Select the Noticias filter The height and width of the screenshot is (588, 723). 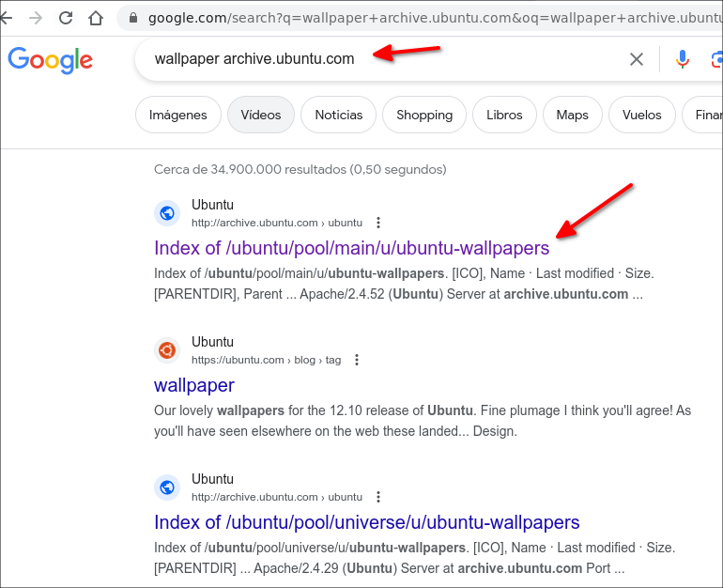pyautogui.click(x=338, y=115)
